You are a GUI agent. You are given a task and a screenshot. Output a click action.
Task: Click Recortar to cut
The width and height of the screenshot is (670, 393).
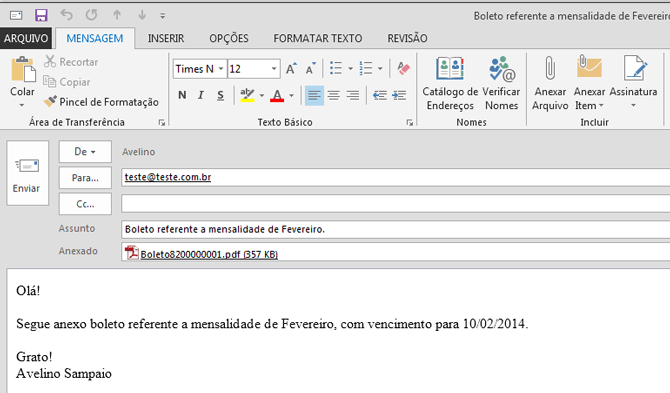click(71, 62)
